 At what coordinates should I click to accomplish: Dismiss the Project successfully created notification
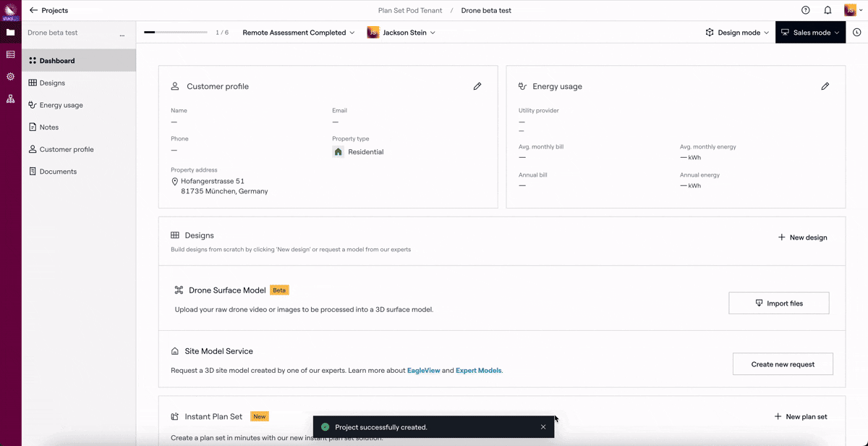coord(543,427)
